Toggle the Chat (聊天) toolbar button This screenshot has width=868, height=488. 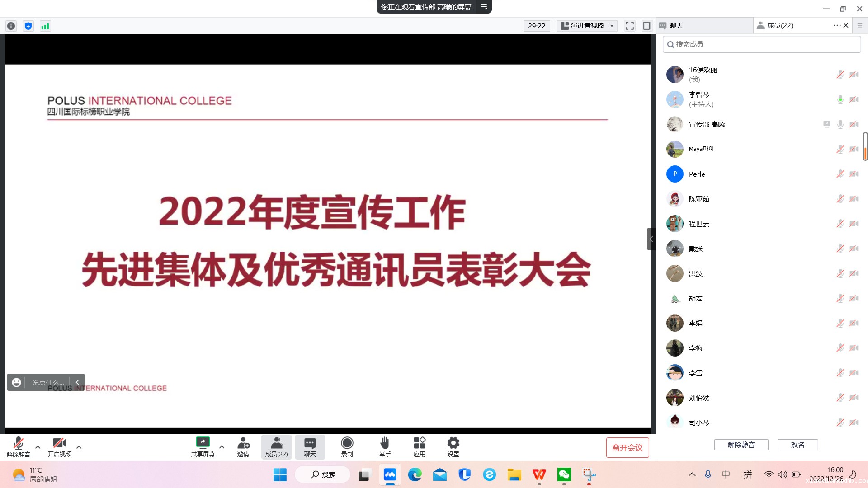click(310, 447)
